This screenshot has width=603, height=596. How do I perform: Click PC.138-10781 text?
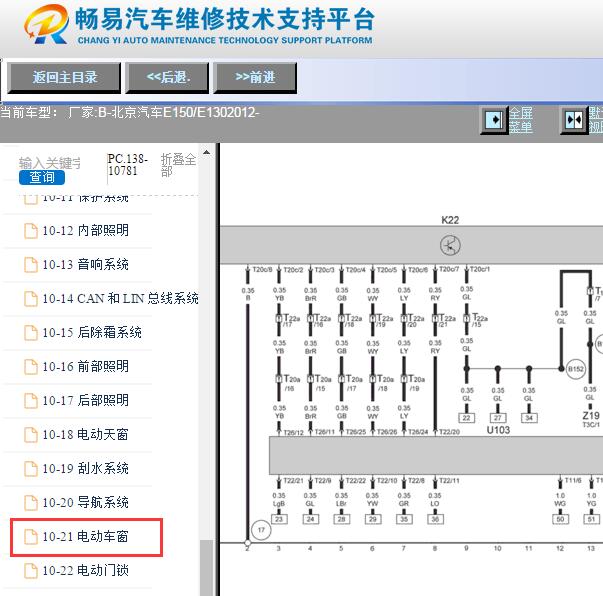coord(127,165)
